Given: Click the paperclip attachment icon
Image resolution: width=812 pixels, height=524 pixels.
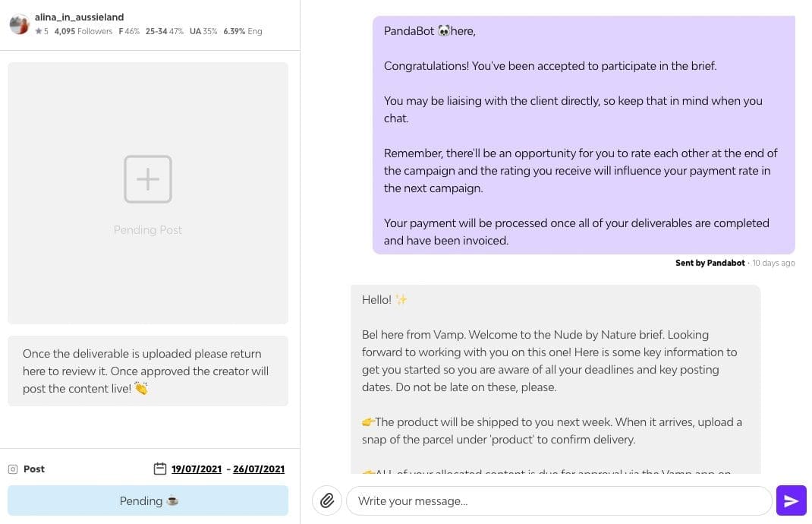Looking at the screenshot, I should pos(327,500).
